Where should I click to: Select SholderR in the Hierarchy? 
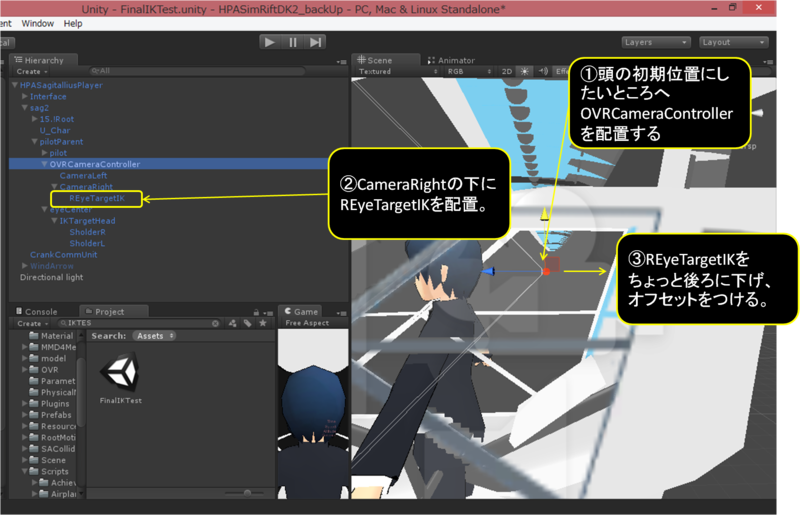pyautogui.click(x=88, y=232)
